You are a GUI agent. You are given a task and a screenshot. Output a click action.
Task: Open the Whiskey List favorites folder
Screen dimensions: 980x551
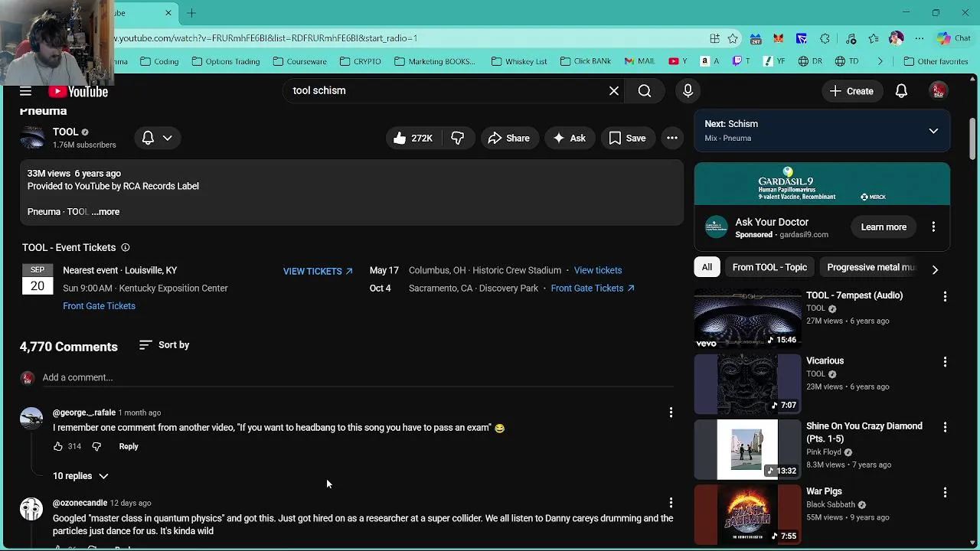click(519, 61)
